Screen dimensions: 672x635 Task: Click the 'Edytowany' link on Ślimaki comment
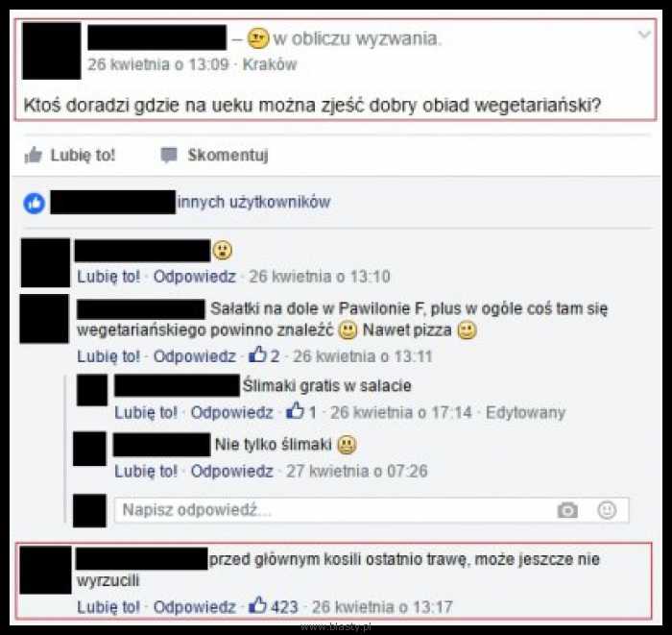525,412
